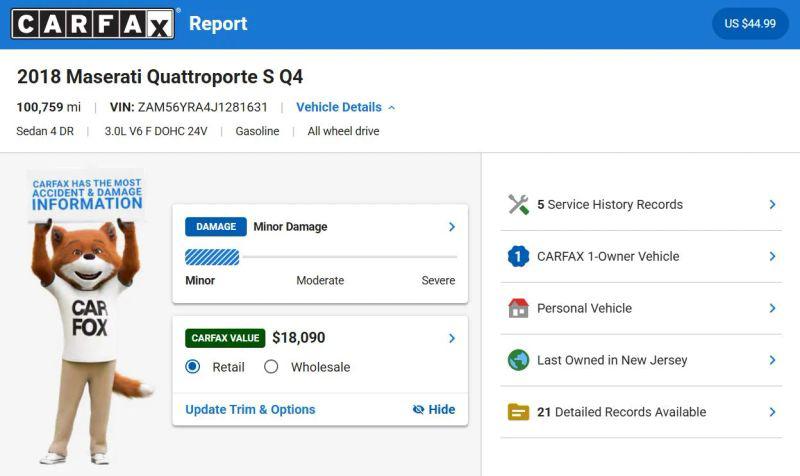Expand Detailed Records Available chevron

click(x=772, y=412)
